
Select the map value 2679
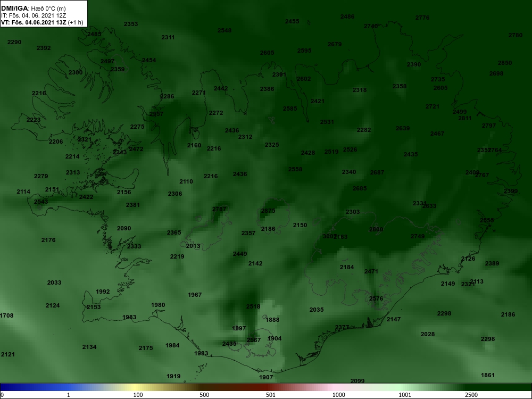[335, 44]
